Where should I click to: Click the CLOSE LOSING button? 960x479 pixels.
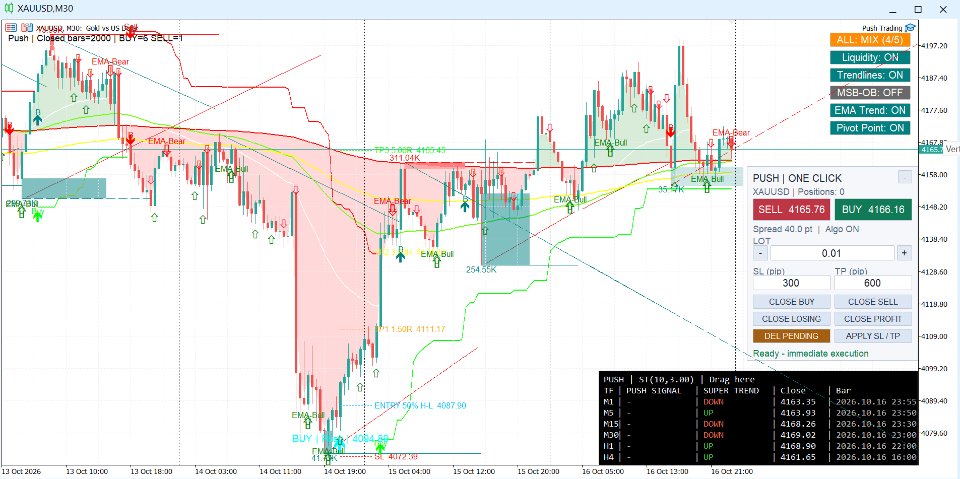792,319
